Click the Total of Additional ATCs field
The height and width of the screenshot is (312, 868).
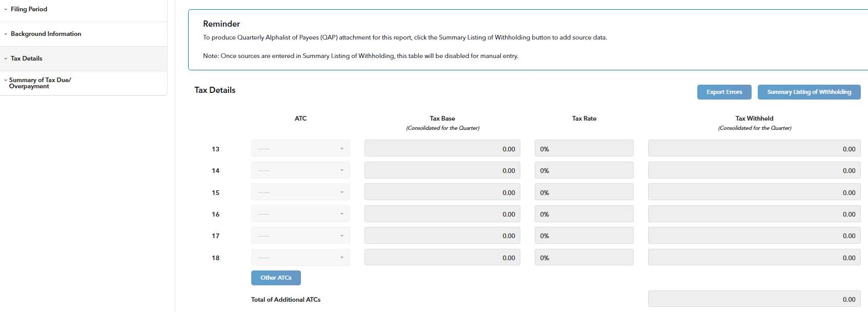(x=754, y=299)
